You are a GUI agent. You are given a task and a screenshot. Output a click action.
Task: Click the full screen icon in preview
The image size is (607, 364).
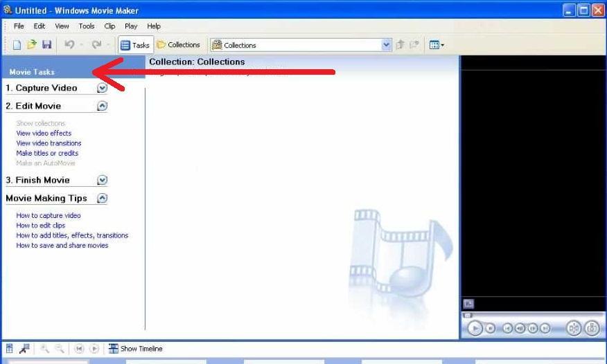[x=468, y=304]
